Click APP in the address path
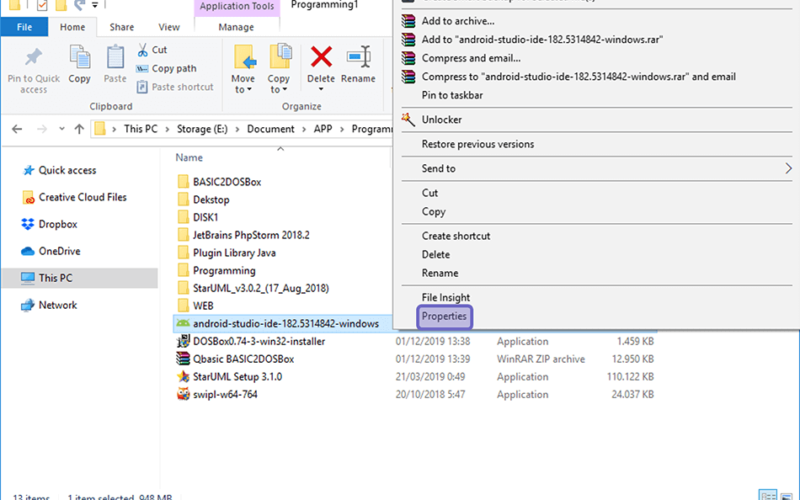 tap(323, 129)
